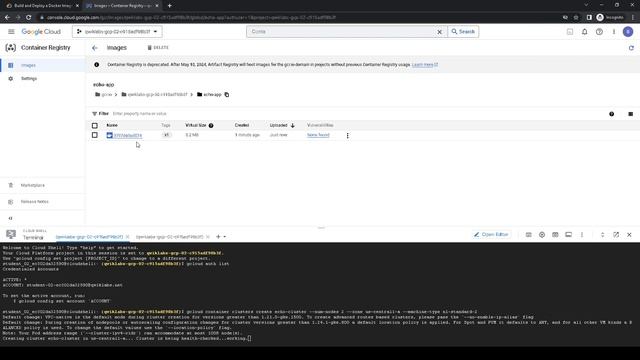Screen dimensions: 640x360
Task: Open the top bar three-dot settings menu
Action: click(x=613, y=31)
